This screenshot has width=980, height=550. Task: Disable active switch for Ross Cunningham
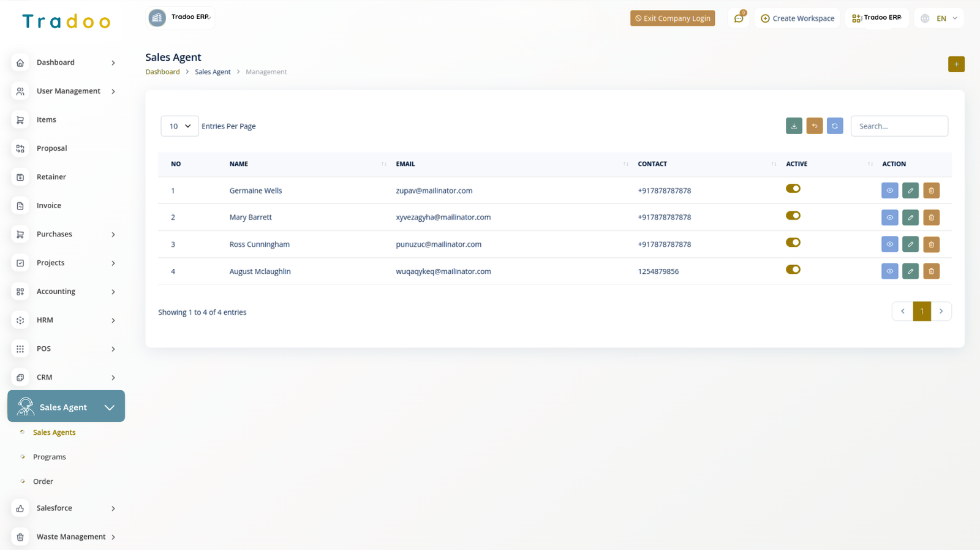click(x=793, y=243)
